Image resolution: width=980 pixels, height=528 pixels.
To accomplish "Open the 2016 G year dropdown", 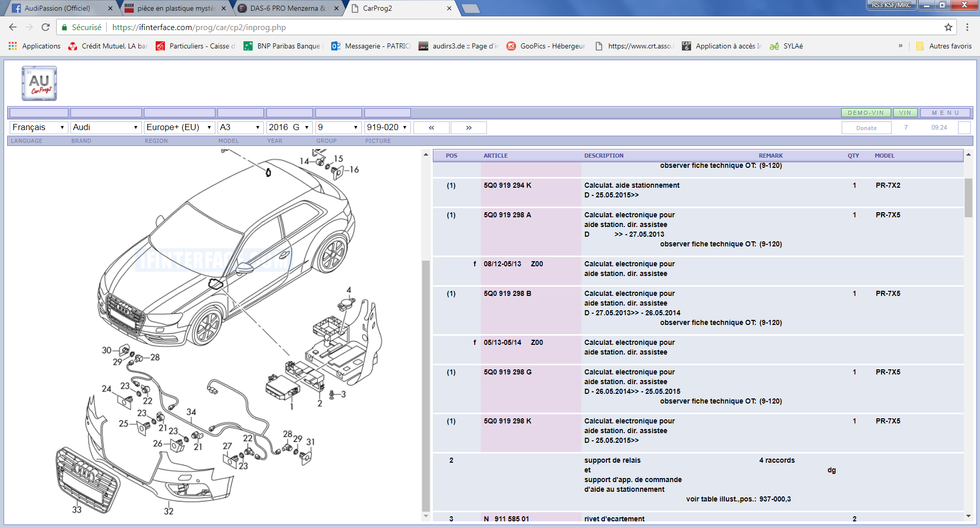I will click(289, 128).
